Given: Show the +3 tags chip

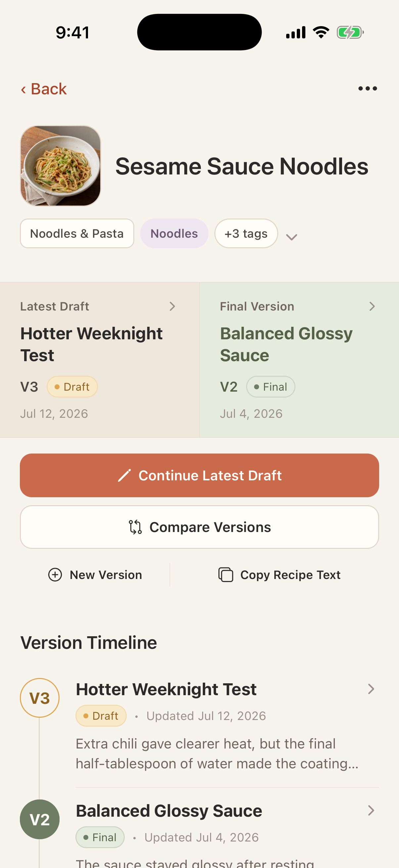Looking at the screenshot, I should 246,233.
